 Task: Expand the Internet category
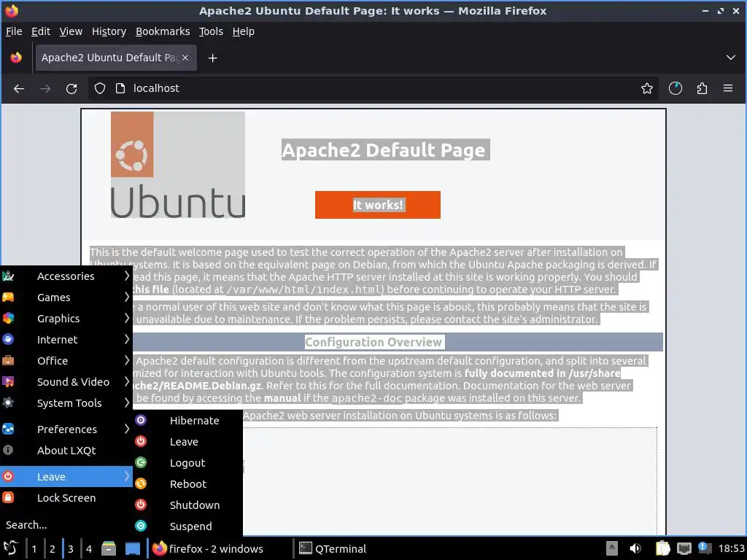point(66,340)
